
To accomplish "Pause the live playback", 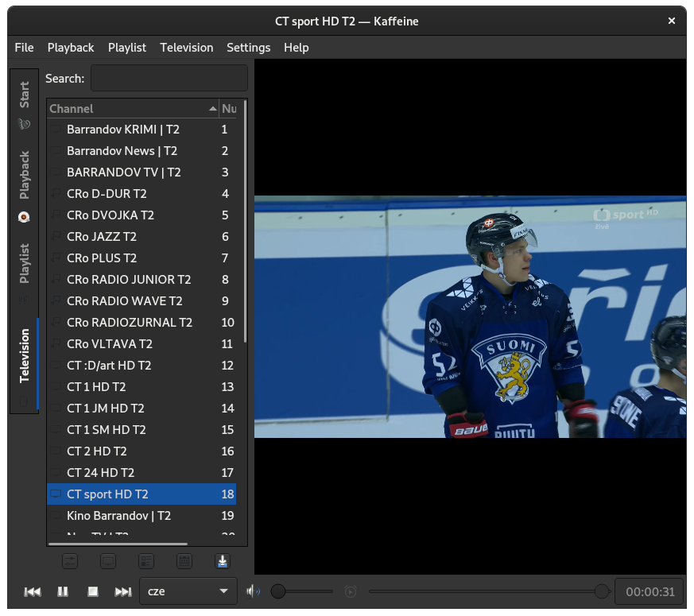I will click(x=63, y=591).
